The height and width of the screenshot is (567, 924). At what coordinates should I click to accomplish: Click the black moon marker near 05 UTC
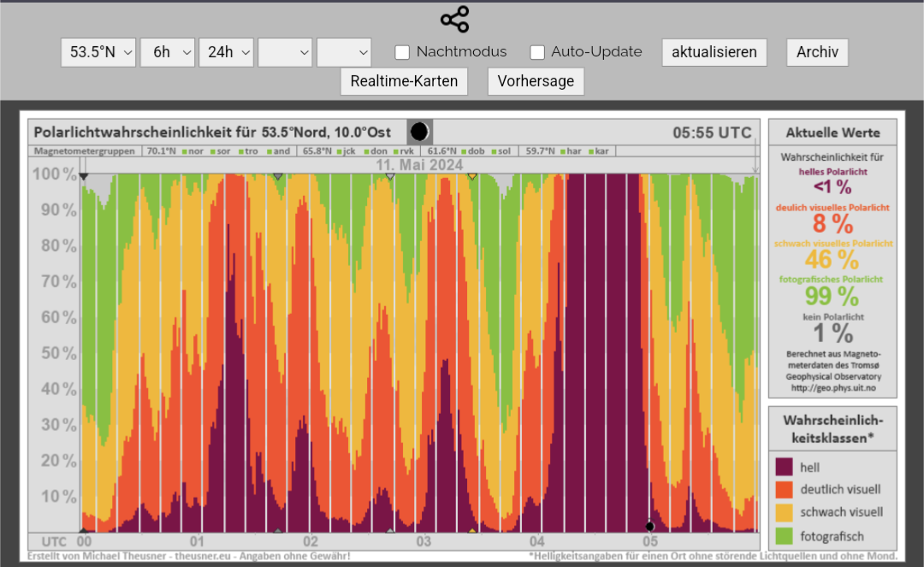[650, 526]
